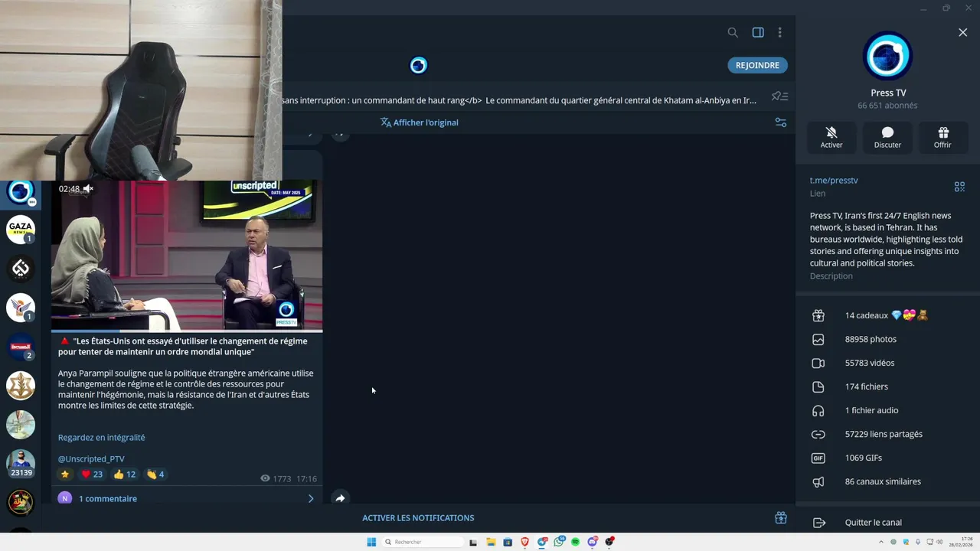
Task: Click the Press TV profile picture
Action: click(887, 56)
